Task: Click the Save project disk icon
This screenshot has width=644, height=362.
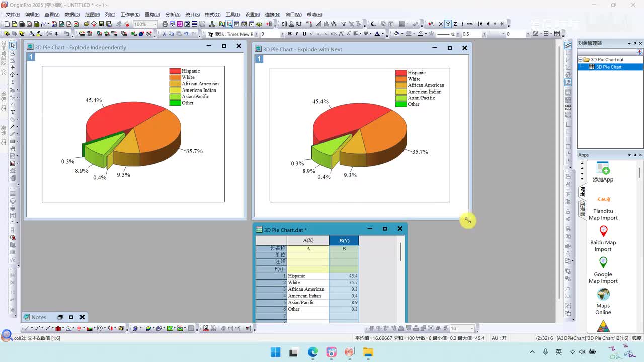Action: pyautogui.click(x=102, y=24)
